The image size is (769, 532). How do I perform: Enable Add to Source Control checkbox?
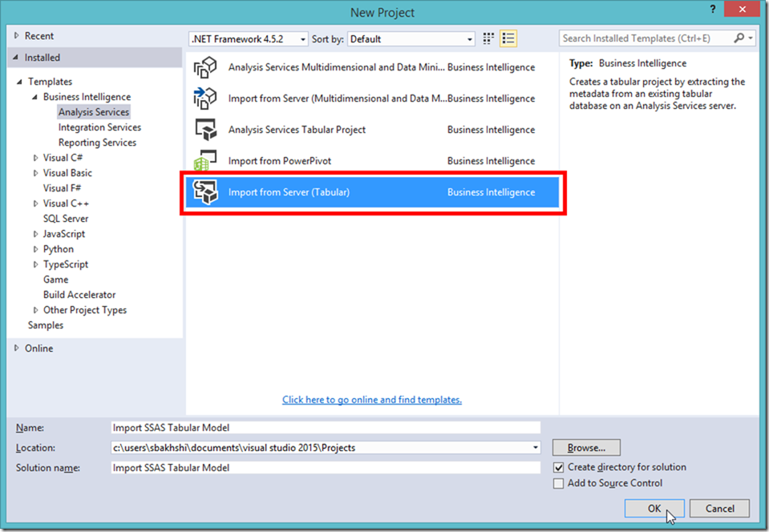pos(558,483)
